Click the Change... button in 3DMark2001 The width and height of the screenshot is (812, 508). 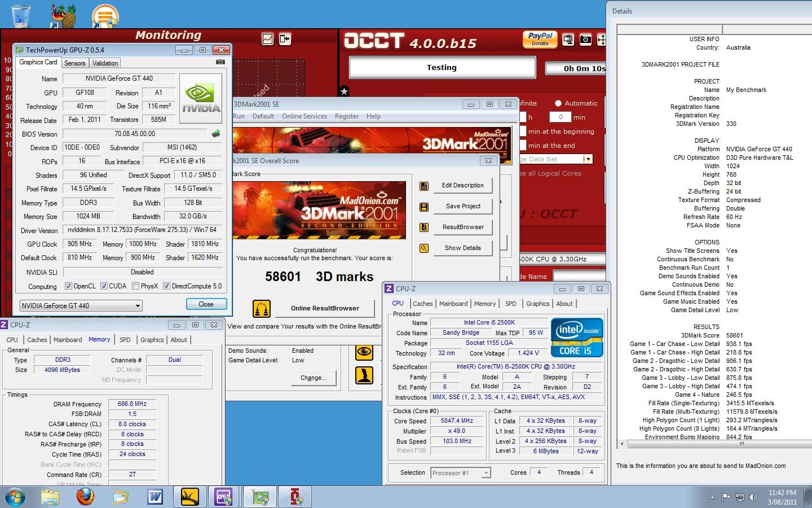(x=314, y=378)
